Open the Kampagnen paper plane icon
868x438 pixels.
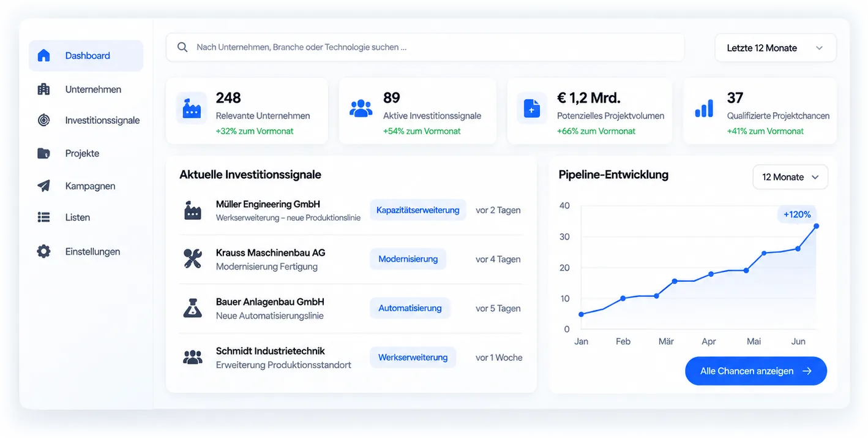pos(43,186)
